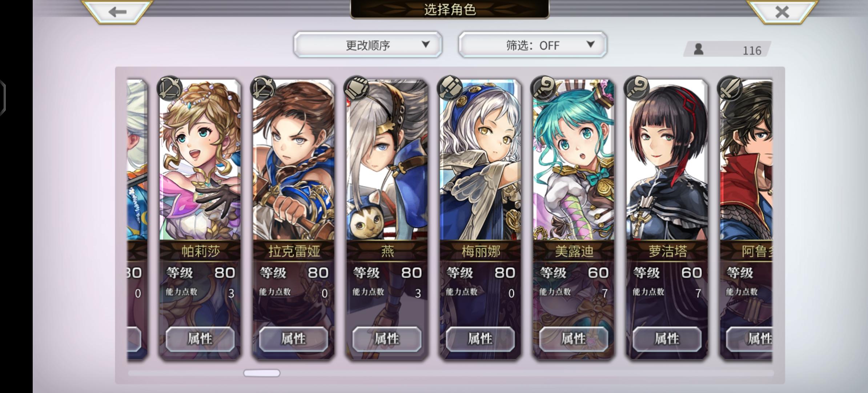Click the bow weapon icon on 拉克雷娅
Viewport: 868px width, 393px height.
pyautogui.click(x=263, y=88)
